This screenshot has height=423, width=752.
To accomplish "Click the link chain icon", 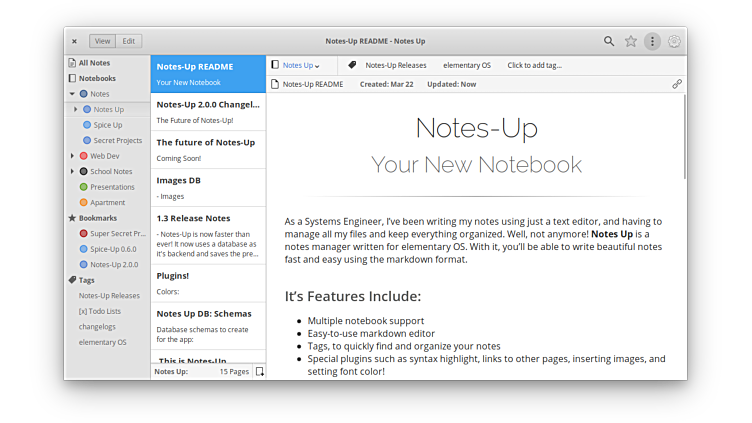I will [677, 84].
